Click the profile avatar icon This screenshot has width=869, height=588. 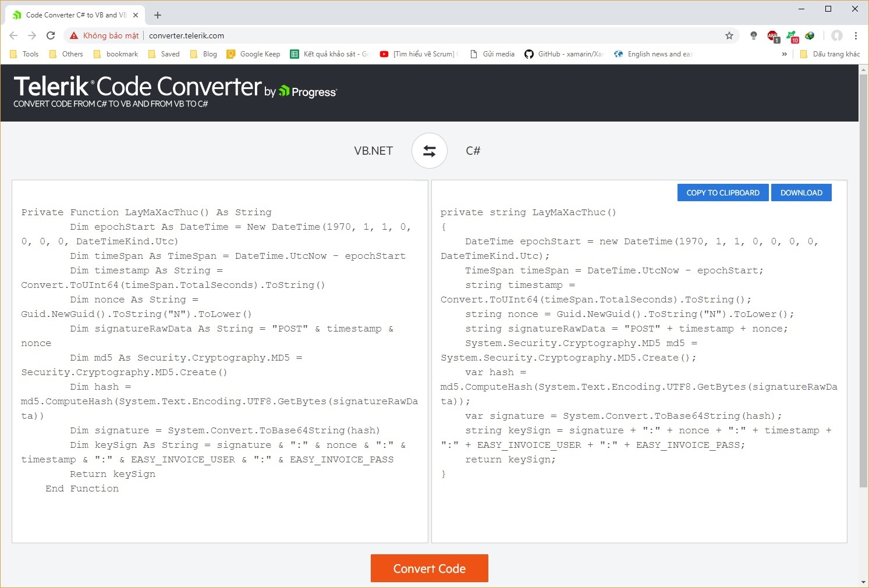pos(836,35)
